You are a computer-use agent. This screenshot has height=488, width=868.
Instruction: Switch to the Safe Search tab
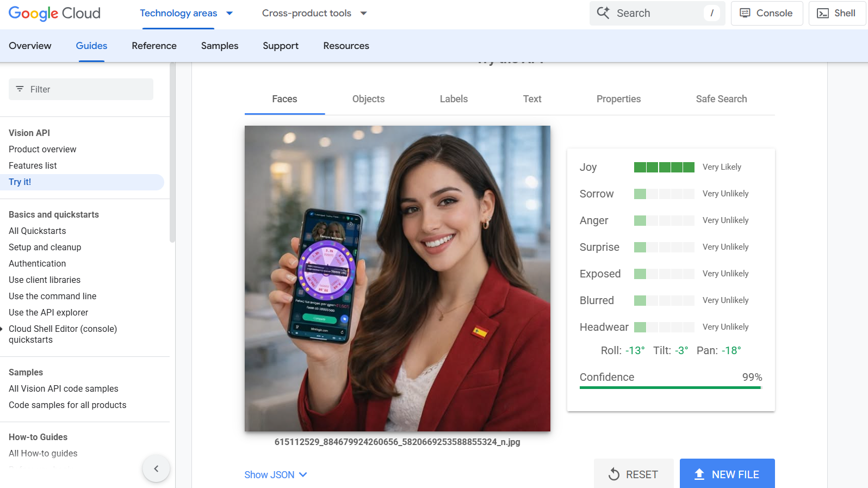pyautogui.click(x=721, y=99)
